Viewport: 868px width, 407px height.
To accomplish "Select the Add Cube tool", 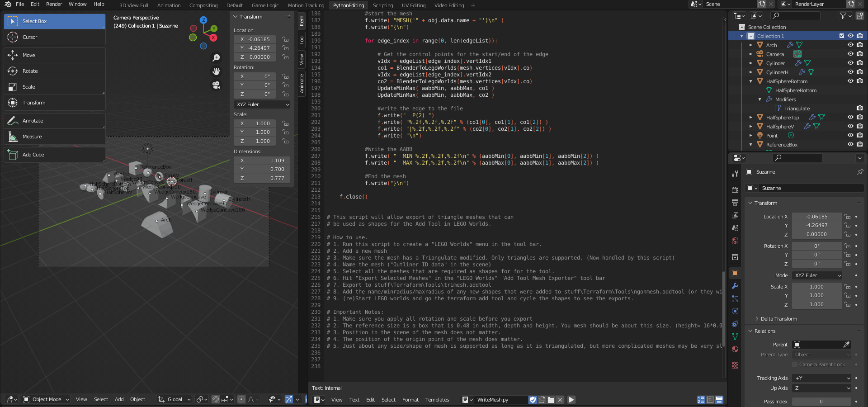I will [x=55, y=155].
